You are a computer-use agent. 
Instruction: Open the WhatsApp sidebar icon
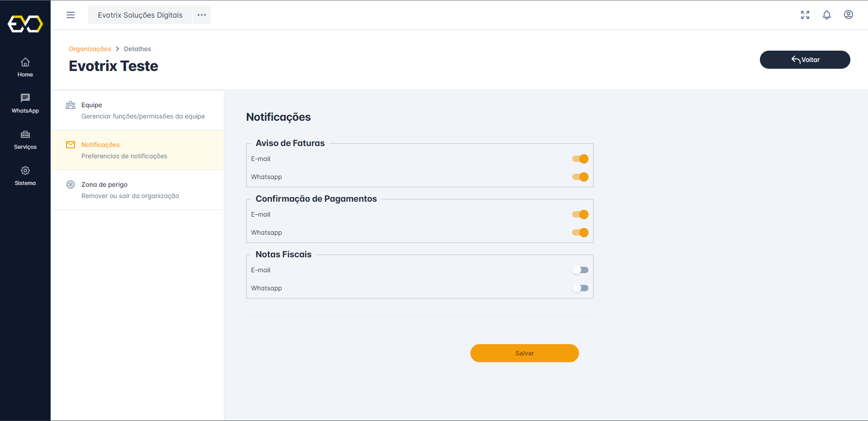click(25, 98)
